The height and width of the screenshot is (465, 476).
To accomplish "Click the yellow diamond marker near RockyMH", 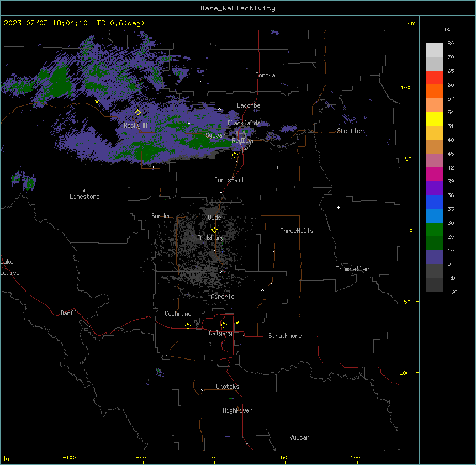I will pos(137,113).
